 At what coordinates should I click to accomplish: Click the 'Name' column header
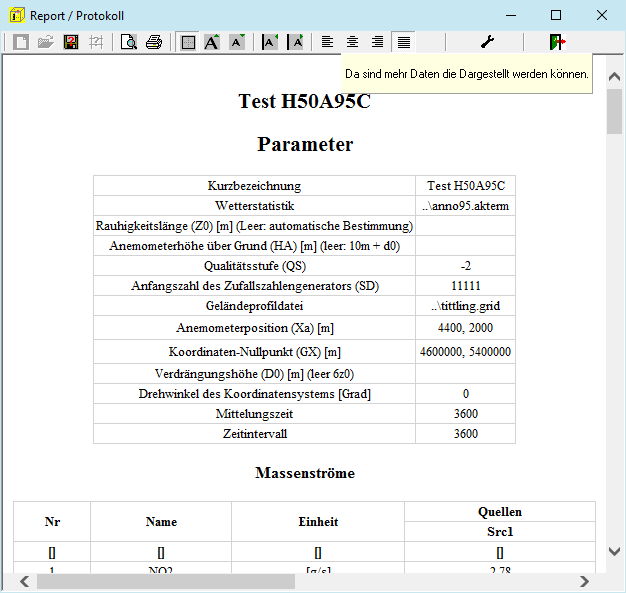click(x=161, y=522)
